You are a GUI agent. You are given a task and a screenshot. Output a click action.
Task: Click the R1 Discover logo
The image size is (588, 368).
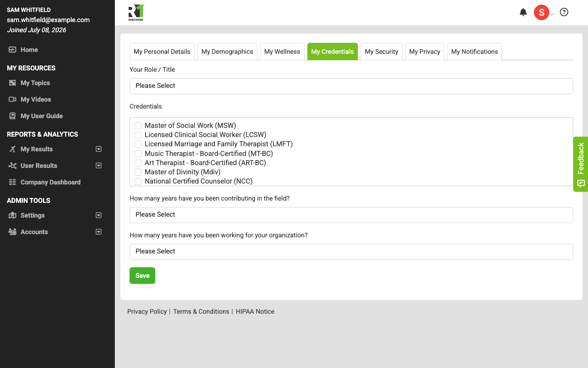pyautogui.click(x=136, y=13)
